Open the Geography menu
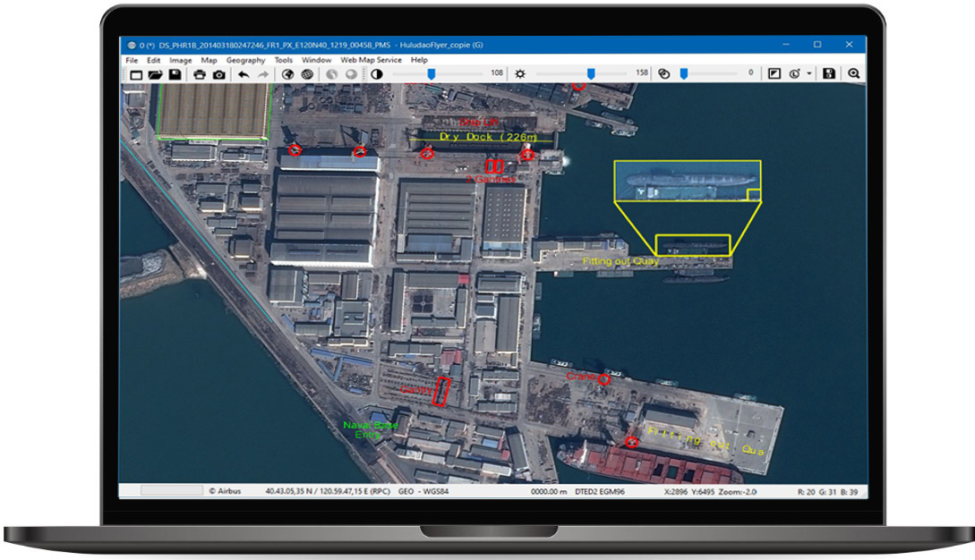The width and height of the screenshot is (975, 560). coord(247,60)
